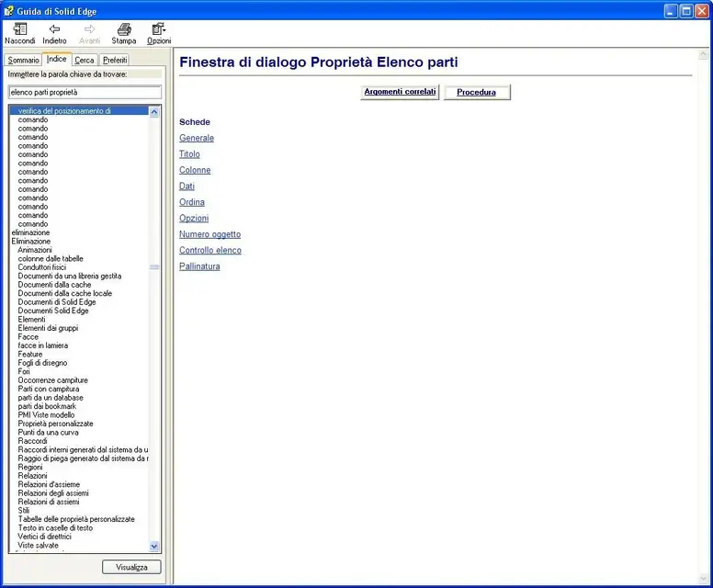Screen dimensions: 713x588
Task: Switch to the Preferiti tab
Action: pyautogui.click(x=115, y=60)
